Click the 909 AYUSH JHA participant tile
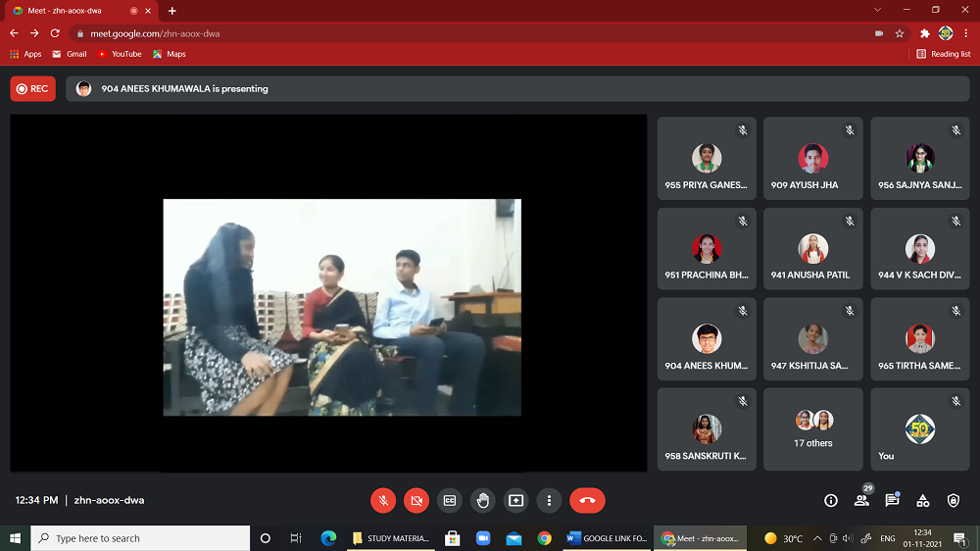Image resolution: width=980 pixels, height=551 pixels. pyautogui.click(x=813, y=159)
